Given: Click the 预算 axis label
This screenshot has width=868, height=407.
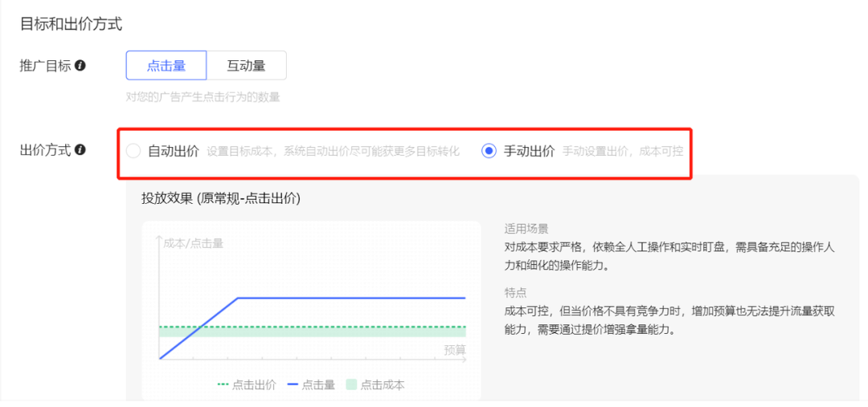Looking at the screenshot, I should [x=455, y=349].
